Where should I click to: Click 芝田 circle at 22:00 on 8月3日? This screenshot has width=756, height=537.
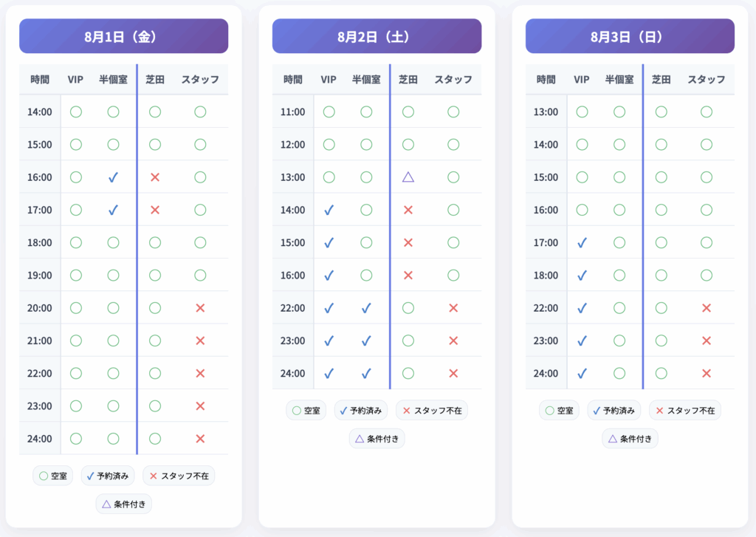pyautogui.click(x=661, y=308)
